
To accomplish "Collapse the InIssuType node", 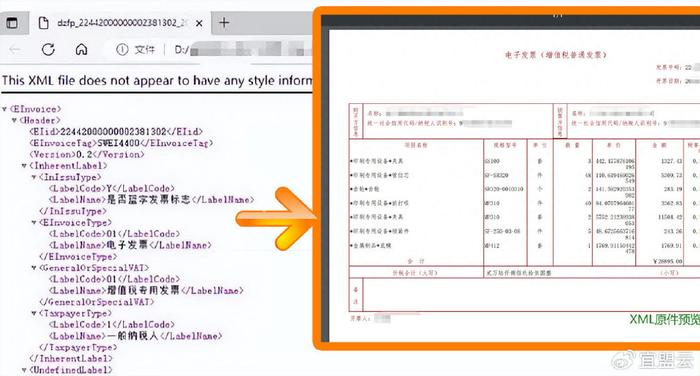I will point(34,177).
